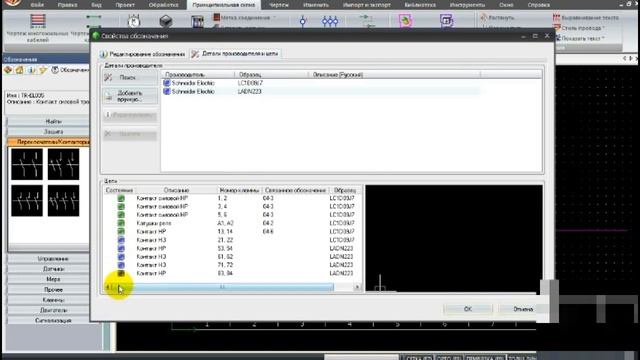Click the Отмена button
This screenshot has width=640, height=360.
click(522, 309)
